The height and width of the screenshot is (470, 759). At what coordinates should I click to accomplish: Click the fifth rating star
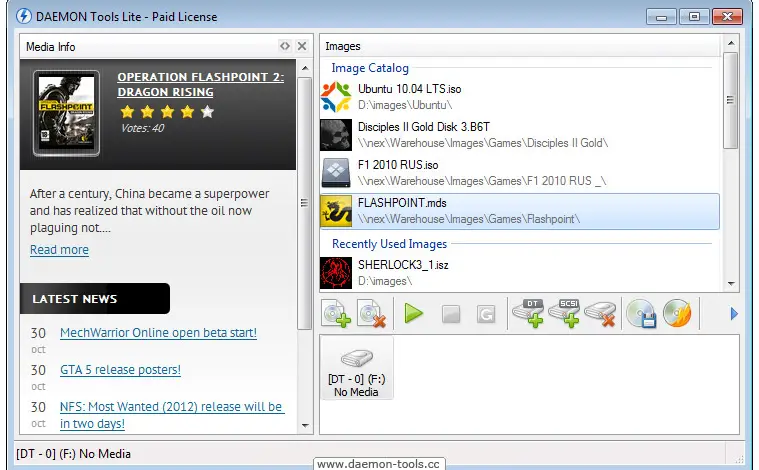[x=207, y=112]
